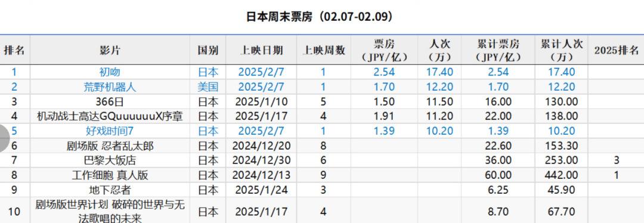The image size is (644, 223).
Task: Click cumulative box office 22.60 for 忍者乱太郎
Action: click(499, 146)
